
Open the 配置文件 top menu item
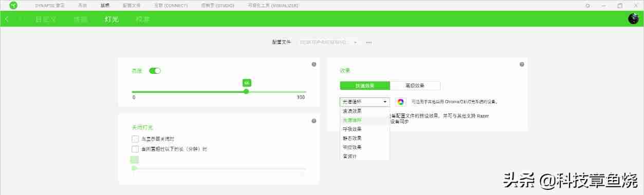[132, 5]
